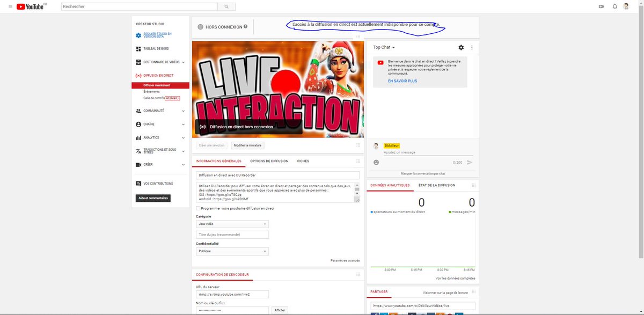Click the Communauté people icon
This screenshot has width=644, height=315.
tap(138, 111)
